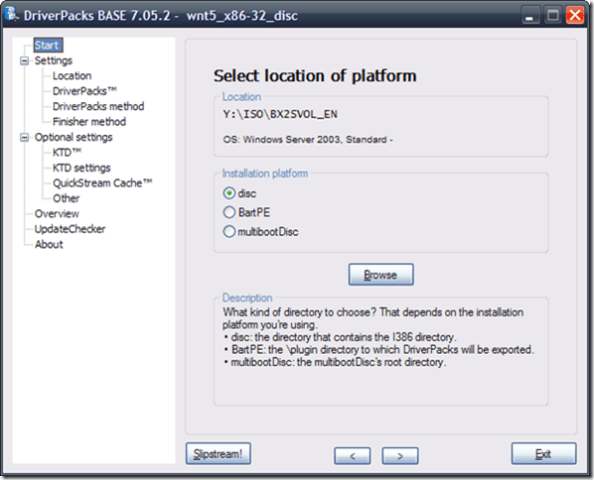Minimize the DriverPacks BASE window
Image resolution: width=594 pixels, height=480 pixels.
pyautogui.click(x=530, y=16)
